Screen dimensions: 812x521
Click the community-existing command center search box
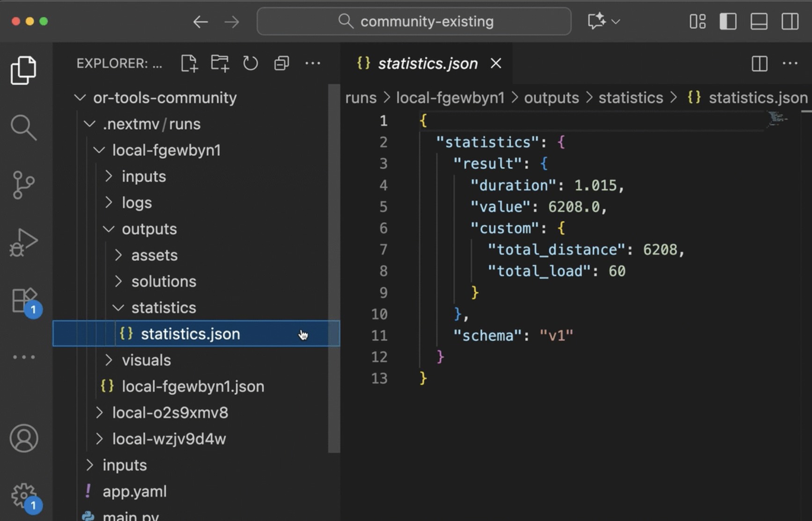[414, 21]
